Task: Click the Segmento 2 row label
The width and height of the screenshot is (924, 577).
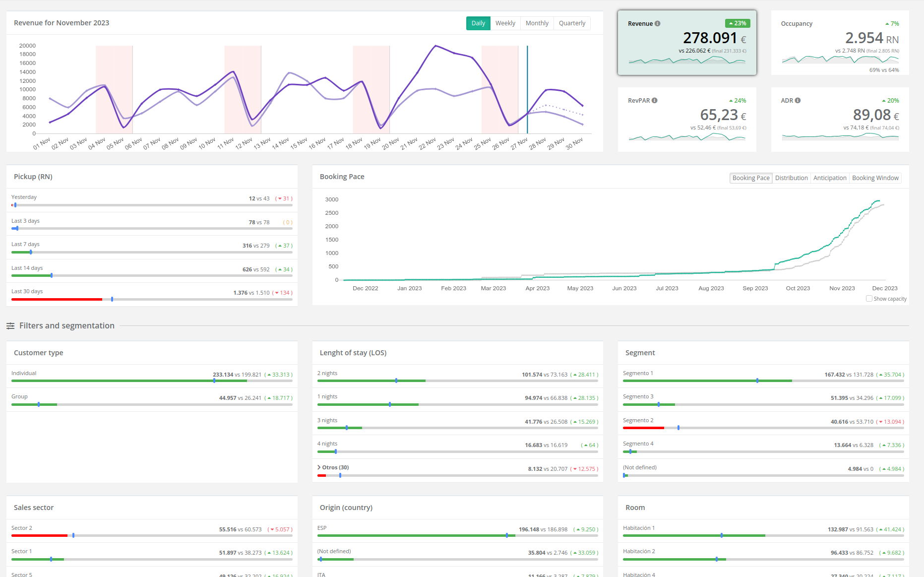Action: click(638, 420)
